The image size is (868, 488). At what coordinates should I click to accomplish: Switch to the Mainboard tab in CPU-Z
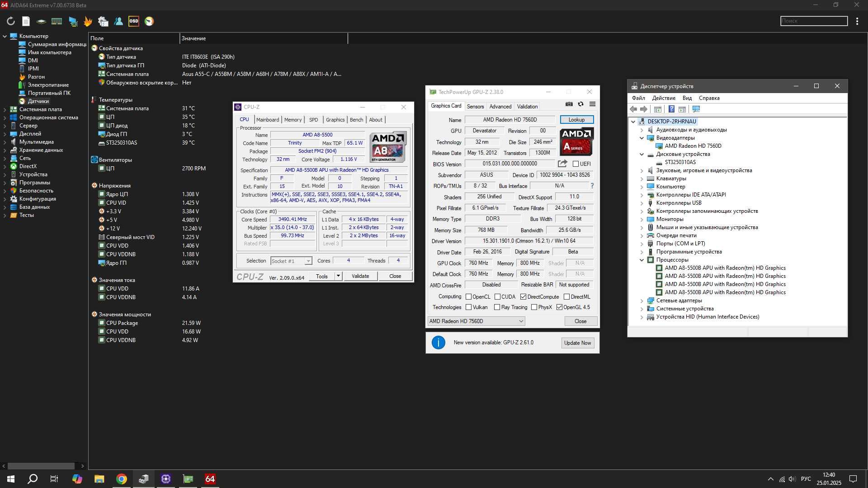tap(268, 120)
